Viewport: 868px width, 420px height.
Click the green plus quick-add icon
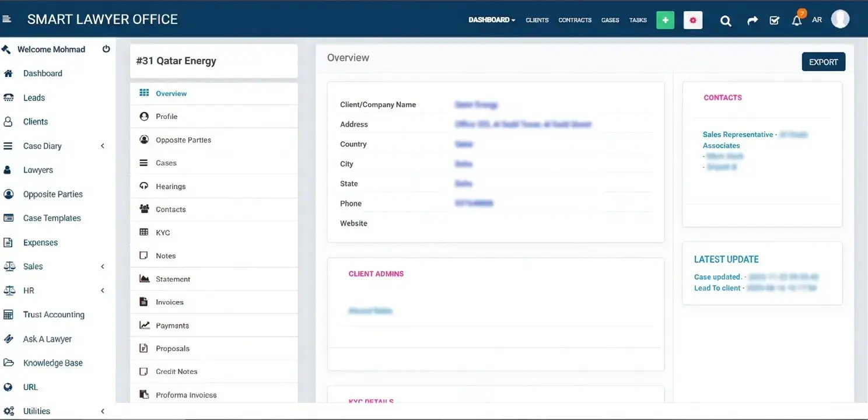665,20
